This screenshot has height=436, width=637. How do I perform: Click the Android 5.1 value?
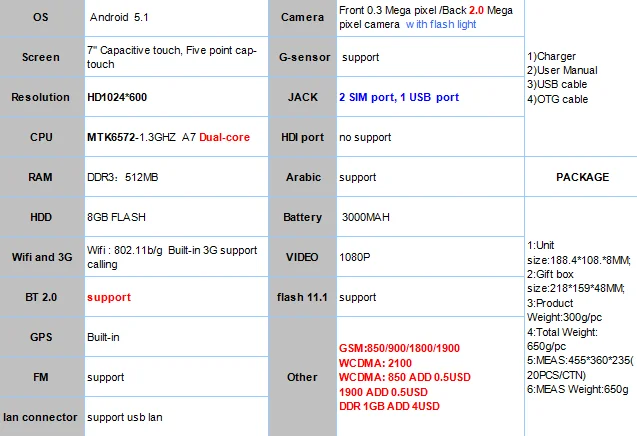point(119,17)
